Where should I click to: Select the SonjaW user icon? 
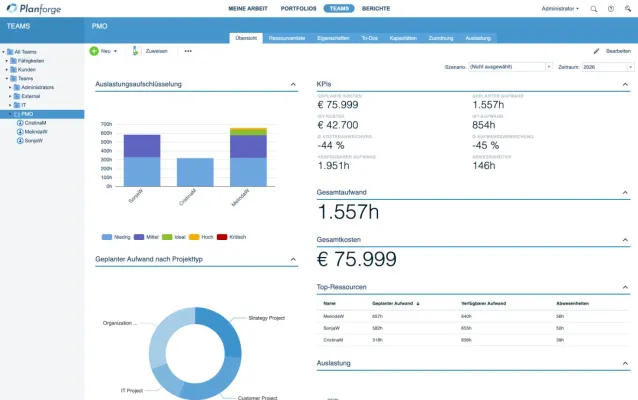tap(20, 141)
